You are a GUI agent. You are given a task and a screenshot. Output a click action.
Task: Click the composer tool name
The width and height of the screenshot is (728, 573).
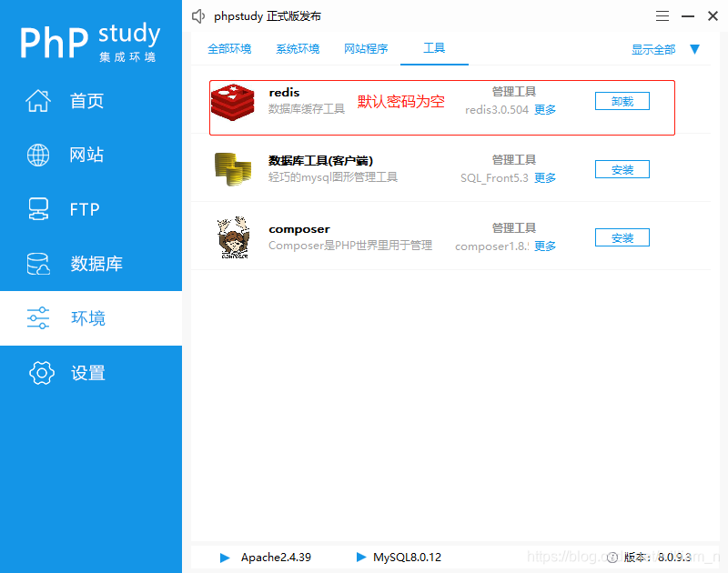tap(299, 229)
